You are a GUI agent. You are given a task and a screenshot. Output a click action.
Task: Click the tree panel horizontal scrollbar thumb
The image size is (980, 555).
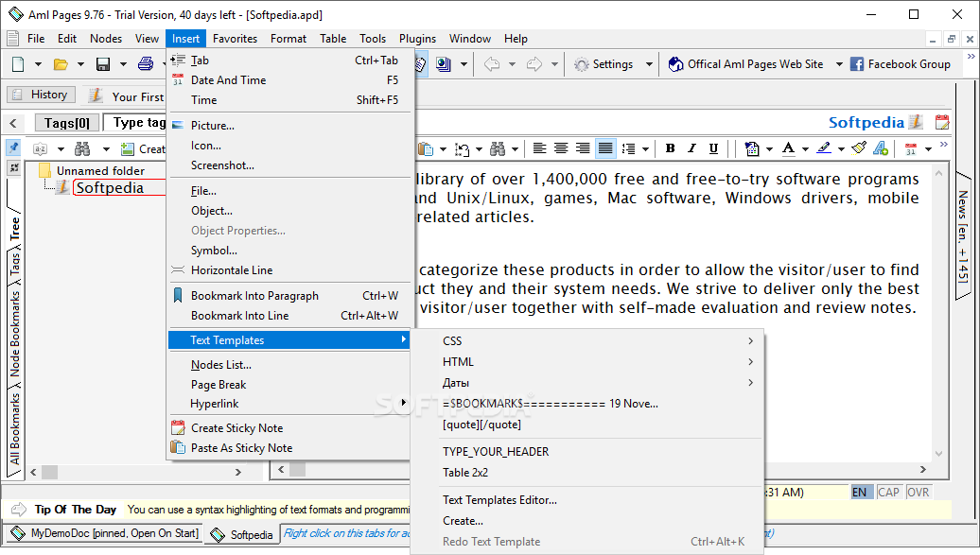pos(49,472)
